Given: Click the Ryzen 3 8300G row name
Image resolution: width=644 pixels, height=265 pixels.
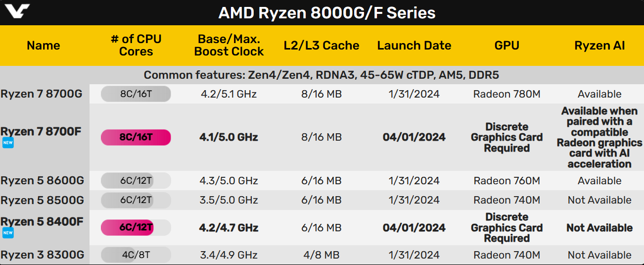Looking at the screenshot, I should tap(43, 255).
